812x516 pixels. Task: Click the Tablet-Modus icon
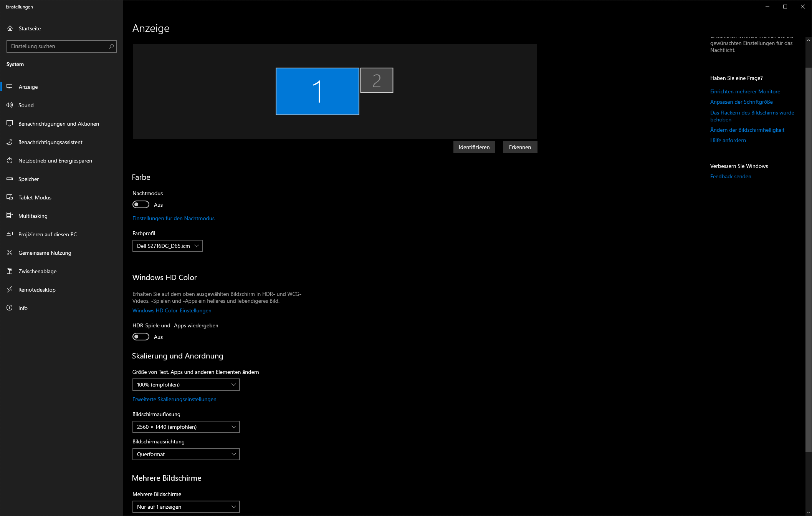pyautogui.click(x=10, y=197)
